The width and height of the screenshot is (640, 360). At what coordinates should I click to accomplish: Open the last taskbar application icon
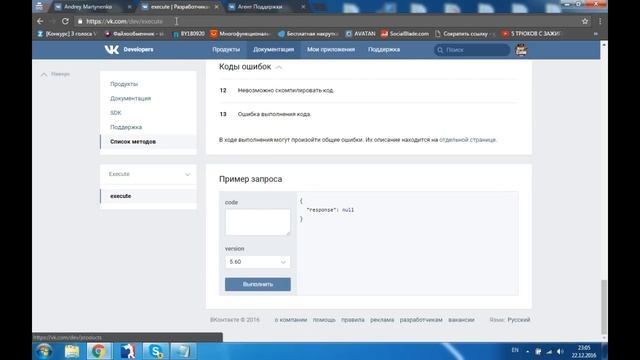[183, 351]
